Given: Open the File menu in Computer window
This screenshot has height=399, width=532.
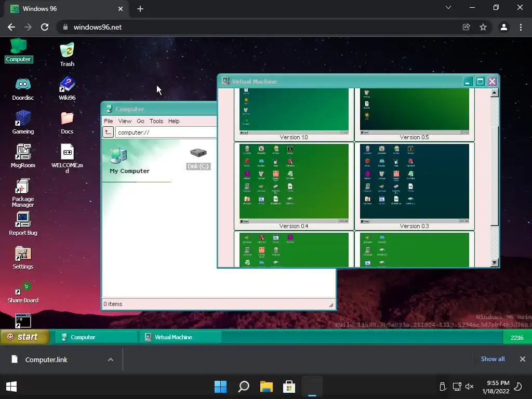Looking at the screenshot, I should click(x=108, y=121).
